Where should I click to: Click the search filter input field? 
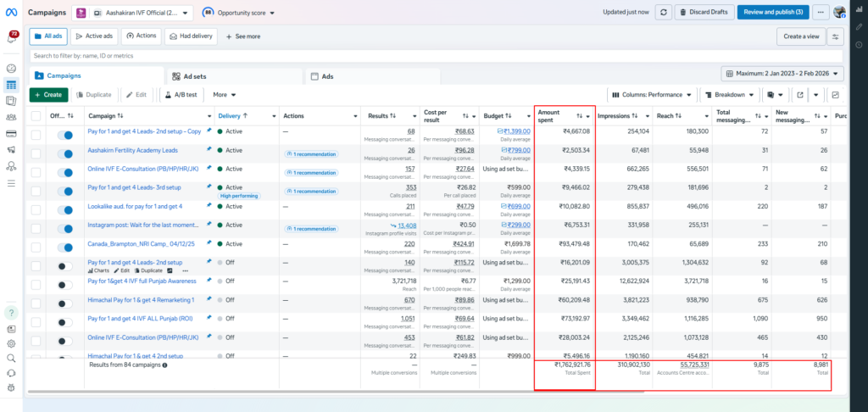point(424,56)
